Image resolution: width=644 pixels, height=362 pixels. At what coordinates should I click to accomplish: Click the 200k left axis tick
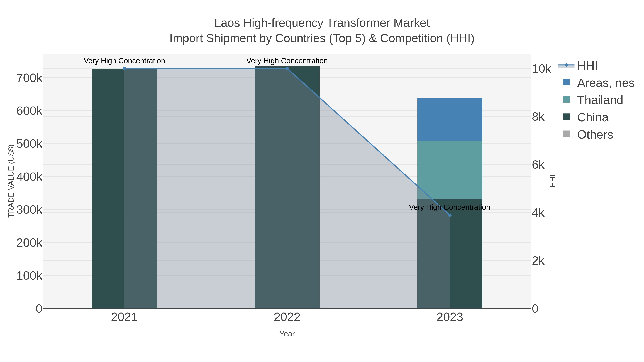30,243
